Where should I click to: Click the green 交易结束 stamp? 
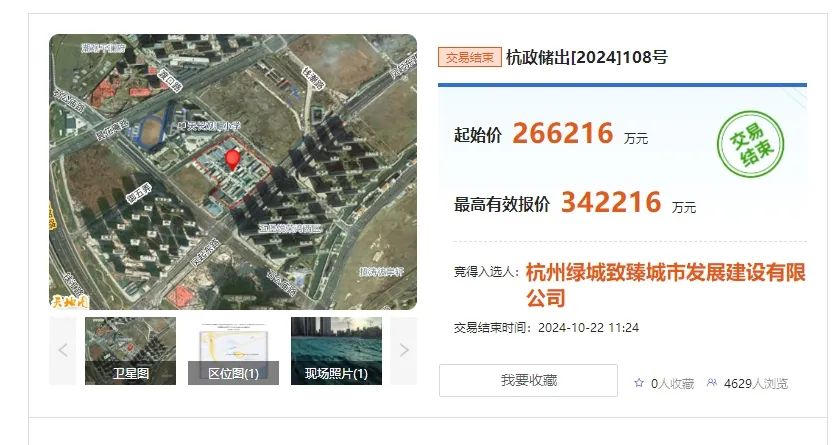tap(751, 144)
